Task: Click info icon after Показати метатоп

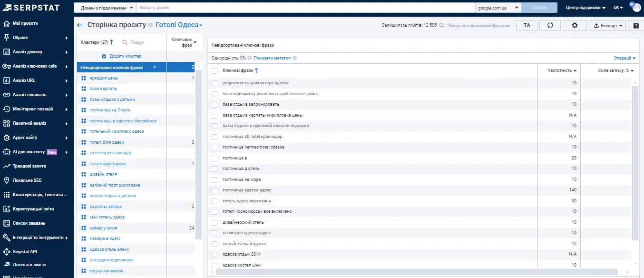Action: pyautogui.click(x=295, y=58)
